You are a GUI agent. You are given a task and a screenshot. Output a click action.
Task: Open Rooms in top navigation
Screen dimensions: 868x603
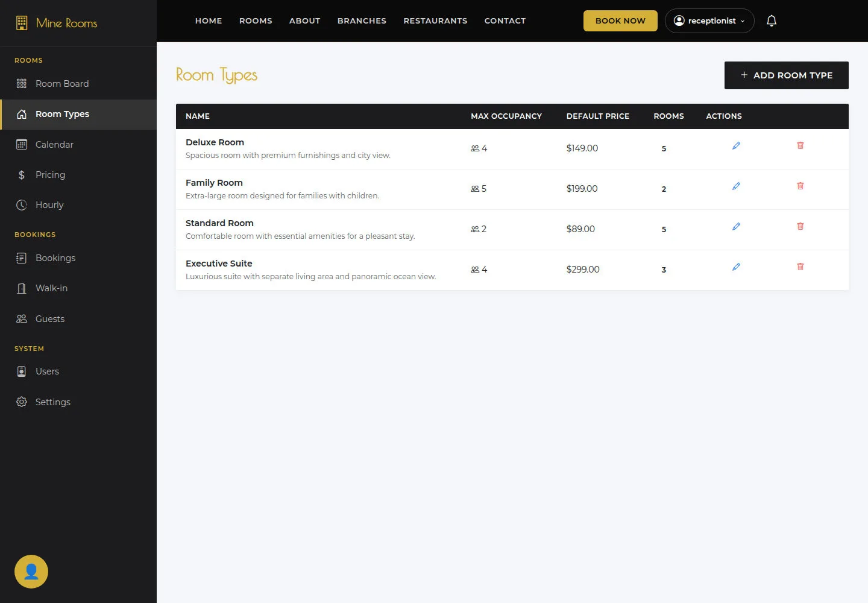[256, 21]
